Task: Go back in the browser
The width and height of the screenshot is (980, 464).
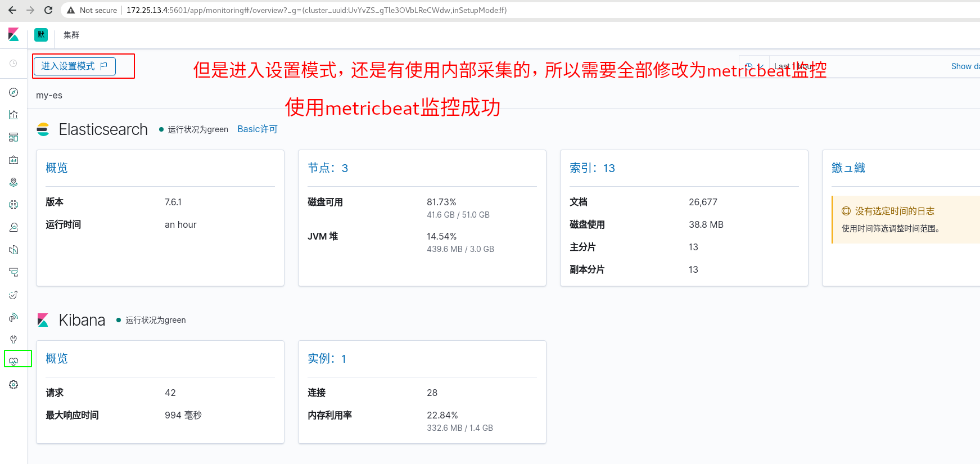Action: (12, 10)
